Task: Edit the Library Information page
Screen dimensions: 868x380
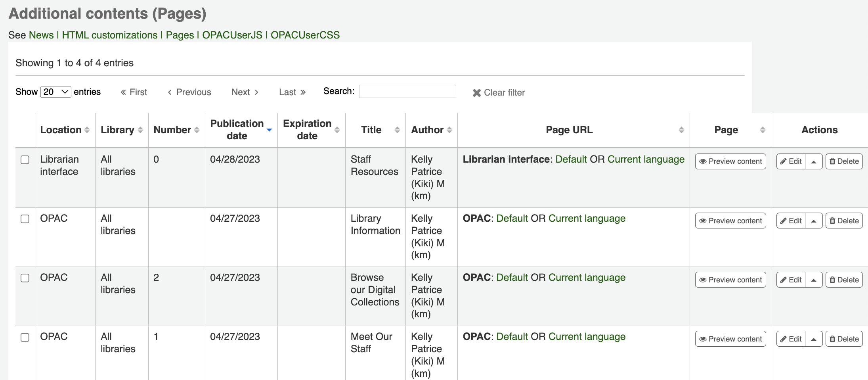Action: [791, 221]
